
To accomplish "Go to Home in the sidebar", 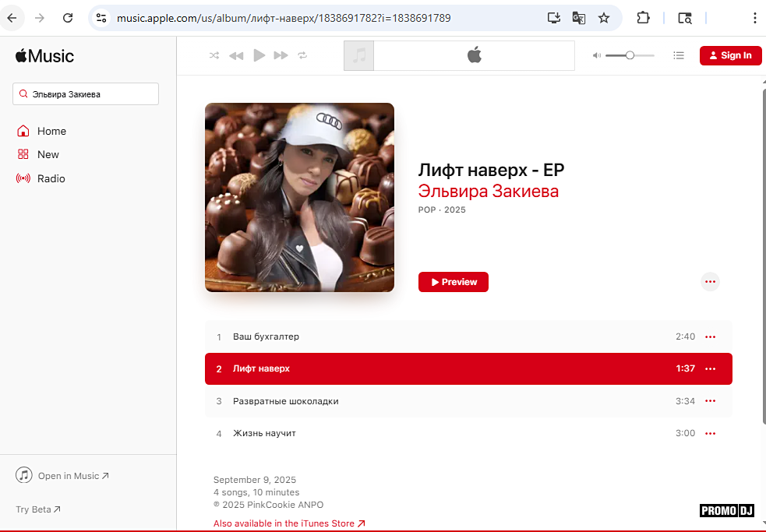I will (51, 131).
